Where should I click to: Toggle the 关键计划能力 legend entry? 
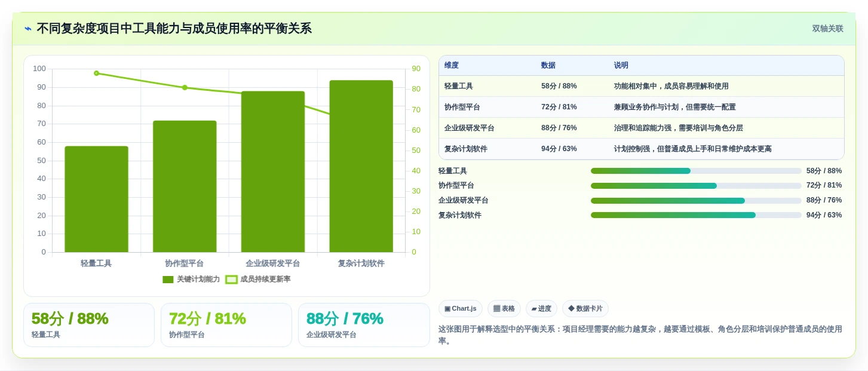click(191, 279)
